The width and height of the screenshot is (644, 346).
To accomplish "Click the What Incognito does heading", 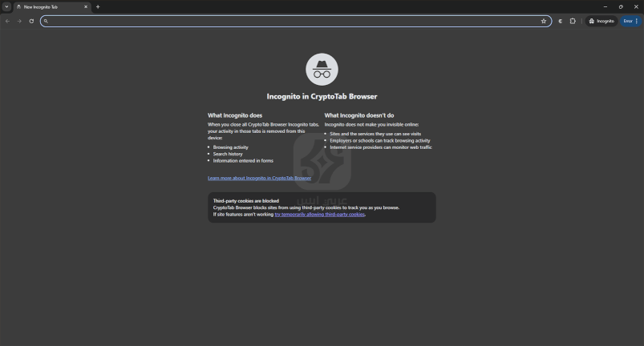I will [235, 115].
